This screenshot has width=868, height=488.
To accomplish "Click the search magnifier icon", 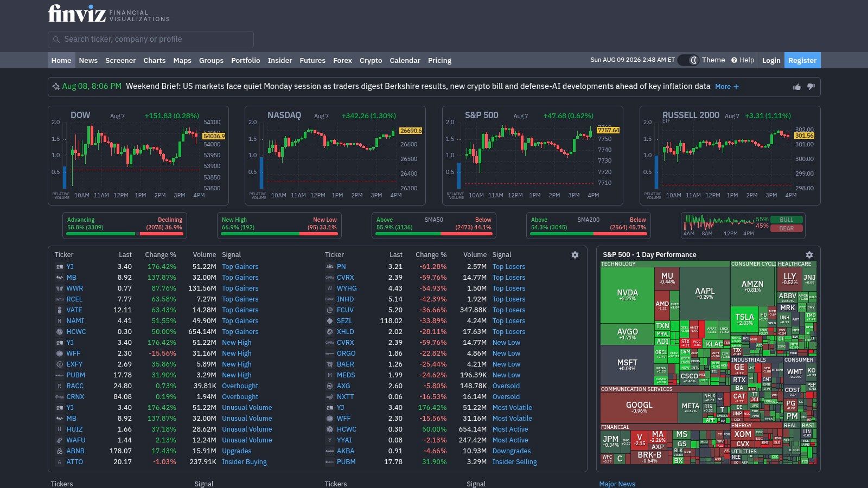I will click(56, 40).
